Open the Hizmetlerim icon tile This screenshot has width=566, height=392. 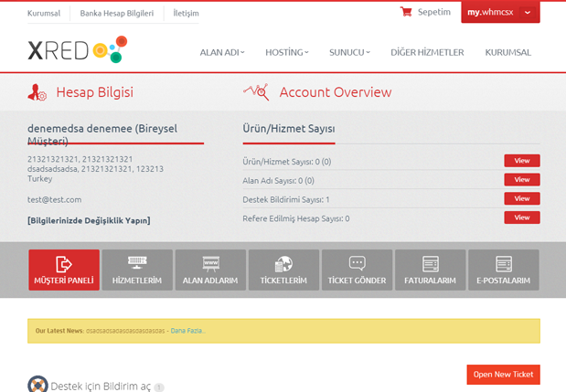point(137,270)
